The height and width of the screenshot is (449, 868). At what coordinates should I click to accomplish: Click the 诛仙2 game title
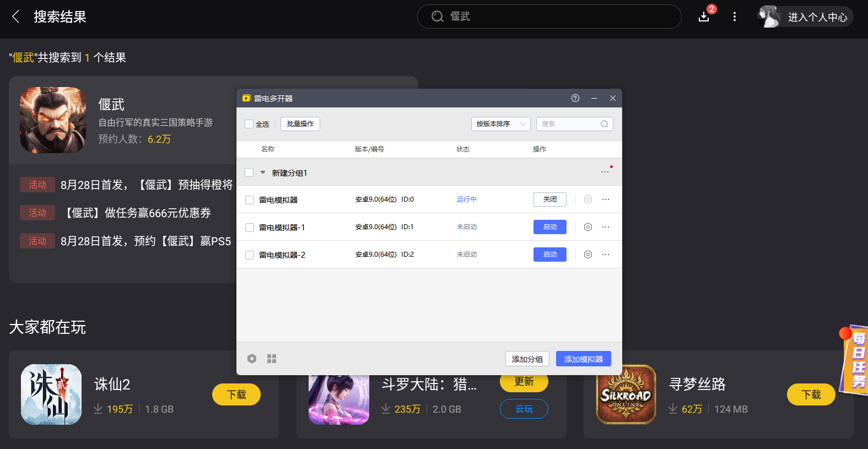coord(112,384)
